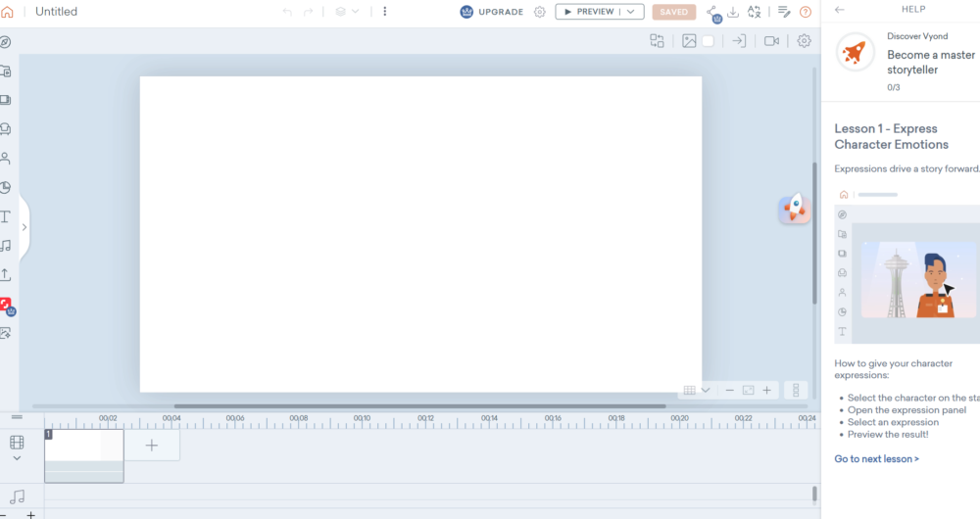Open the Enter effect scene transition icon
980x519 pixels.
click(x=739, y=41)
